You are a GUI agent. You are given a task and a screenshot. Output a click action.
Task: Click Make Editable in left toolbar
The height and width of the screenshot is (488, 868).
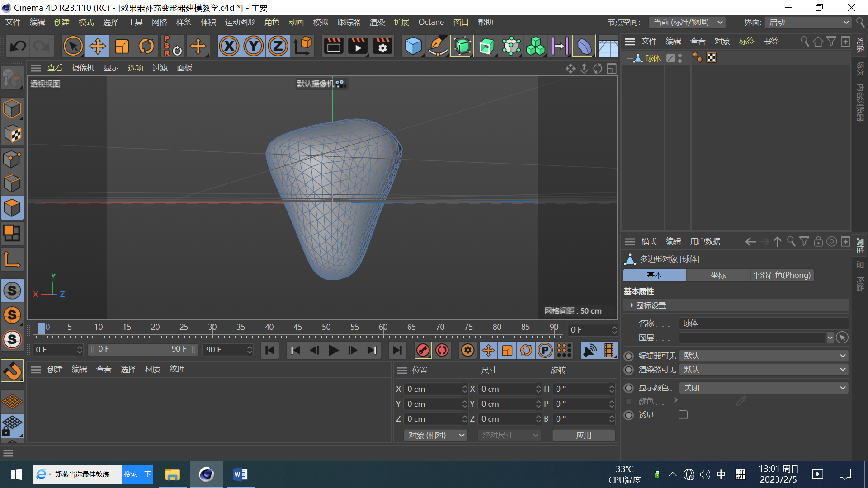[12, 79]
